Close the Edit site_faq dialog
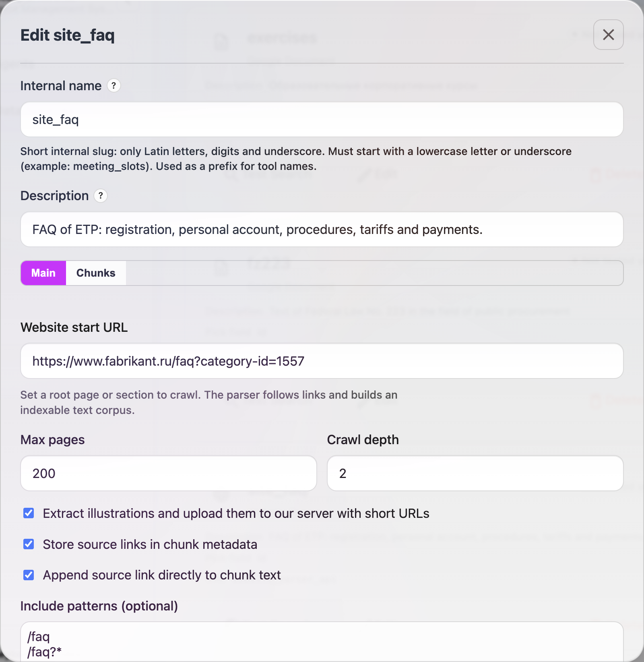The width and height of the screenshot is (644, 662). tap(608, 35)
